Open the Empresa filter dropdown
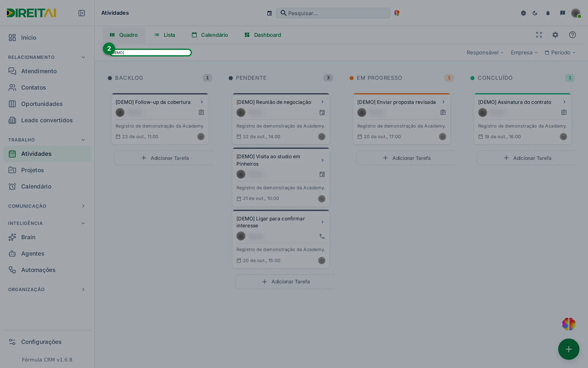588x368 pixels. pyautogui.click(x=524, y=52)
